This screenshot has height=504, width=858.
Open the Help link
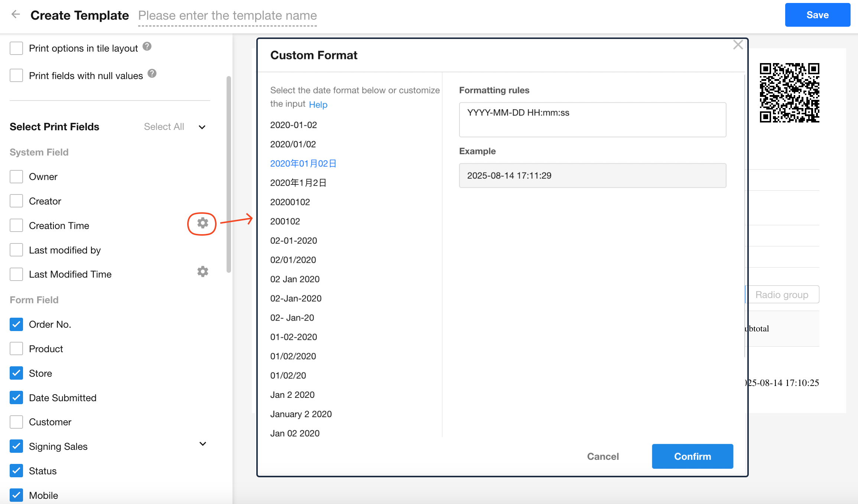click(318, 105)
